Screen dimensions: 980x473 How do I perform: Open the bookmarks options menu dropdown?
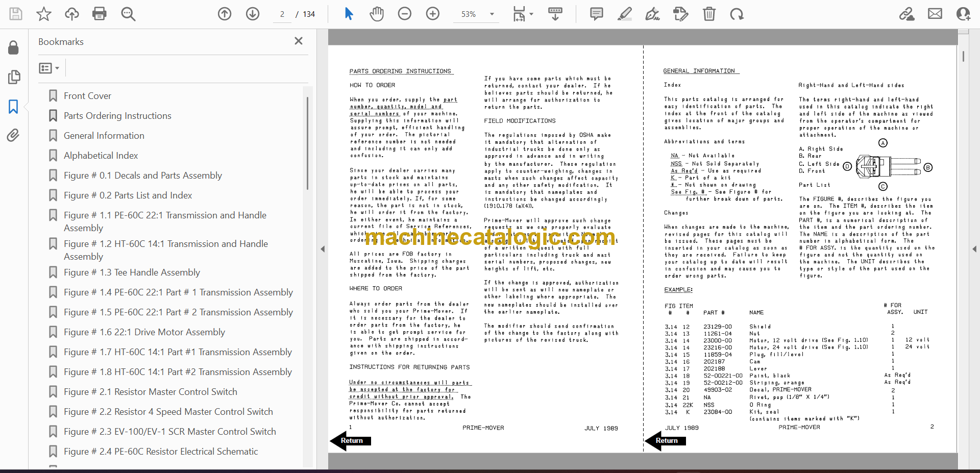pos(49,68)
